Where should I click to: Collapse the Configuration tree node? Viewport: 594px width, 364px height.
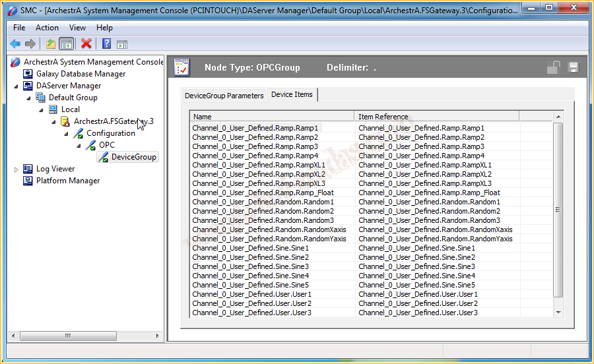[66, 134]
